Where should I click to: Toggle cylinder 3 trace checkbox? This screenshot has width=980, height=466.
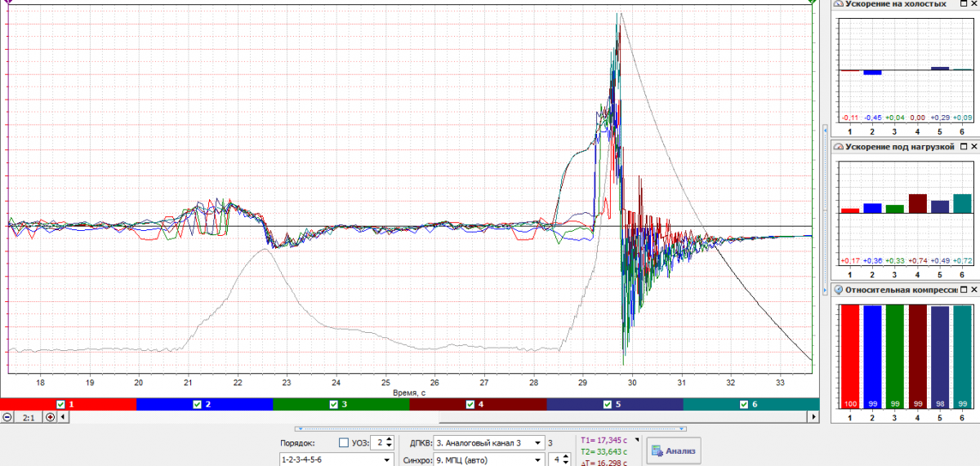334,404
